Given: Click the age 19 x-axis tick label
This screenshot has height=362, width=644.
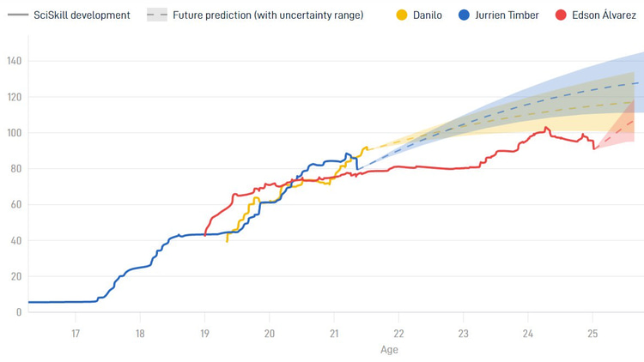Looking at the screenshot, I should click(x=204, y=334).
